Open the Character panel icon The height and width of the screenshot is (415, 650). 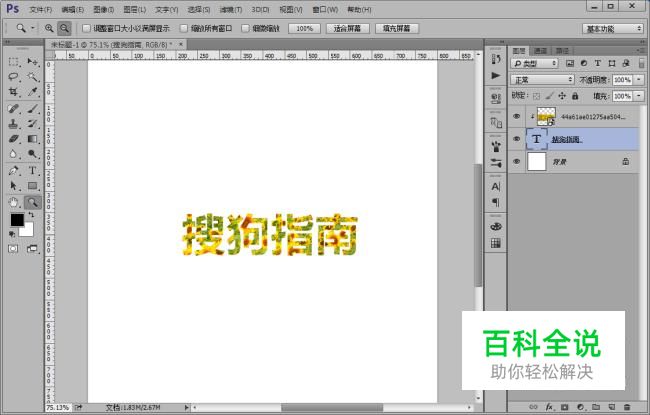pos(495,187)
